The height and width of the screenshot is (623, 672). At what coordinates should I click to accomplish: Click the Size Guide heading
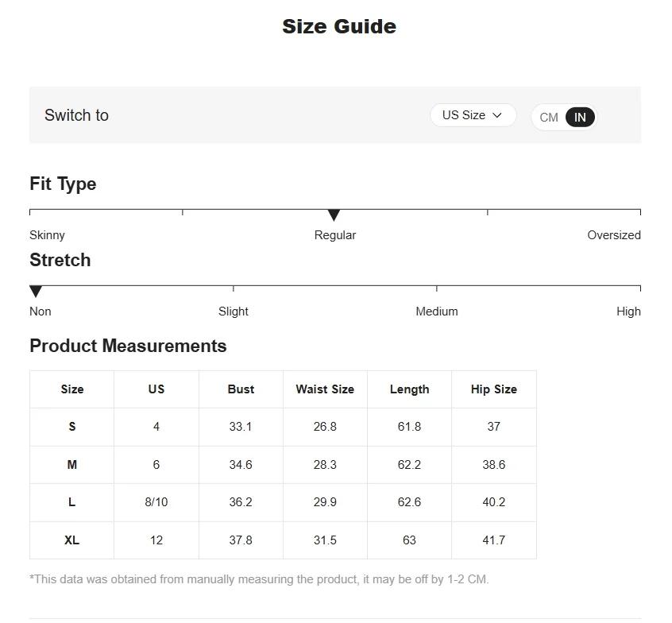click(x=339, y=26)
